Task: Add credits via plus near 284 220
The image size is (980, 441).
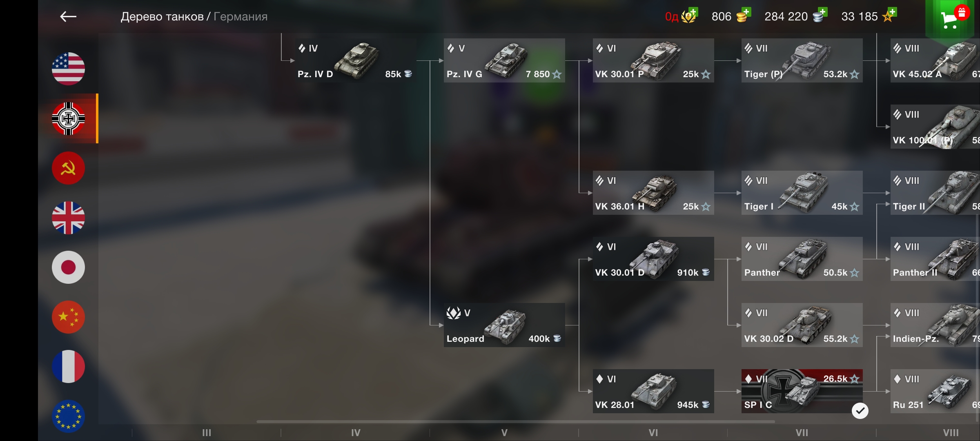Action: [x=822, y=12]
